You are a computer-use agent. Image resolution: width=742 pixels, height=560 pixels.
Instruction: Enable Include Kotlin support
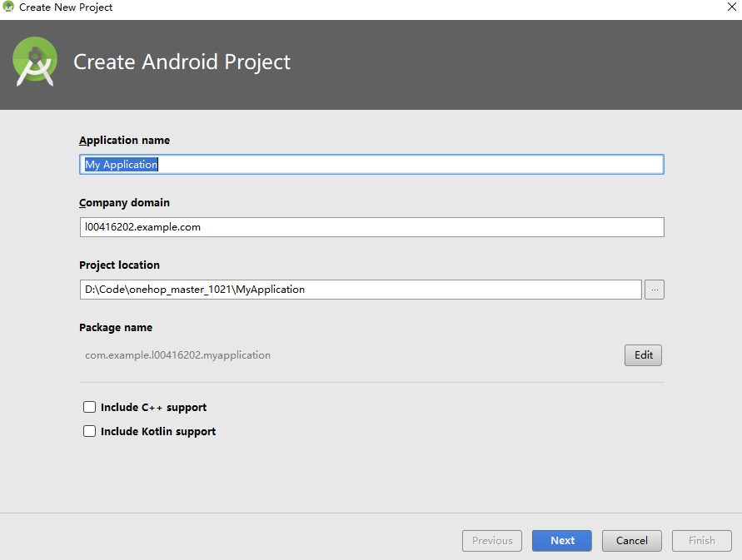(89, 431)
